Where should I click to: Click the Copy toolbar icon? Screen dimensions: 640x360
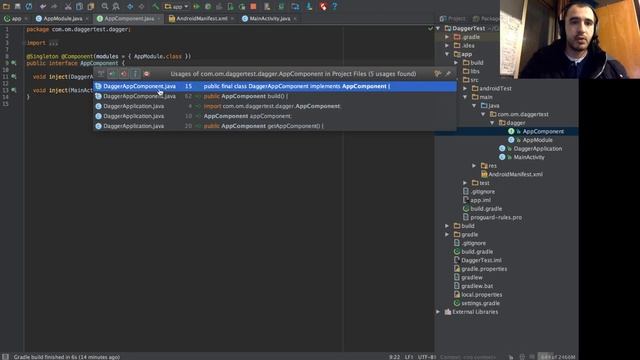pyautogui.click(x=80, y=7)
